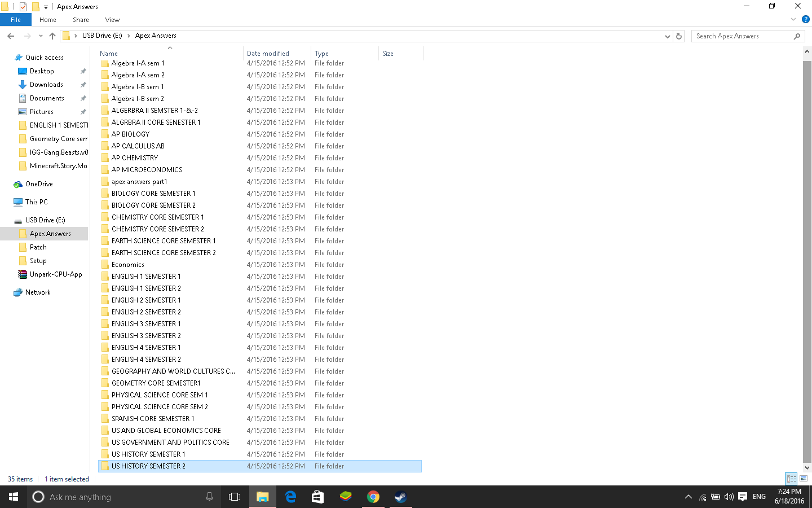Select the GEOMETRY CORE SEMESTER1 folder
812x508 pixels.
(156, 383)
